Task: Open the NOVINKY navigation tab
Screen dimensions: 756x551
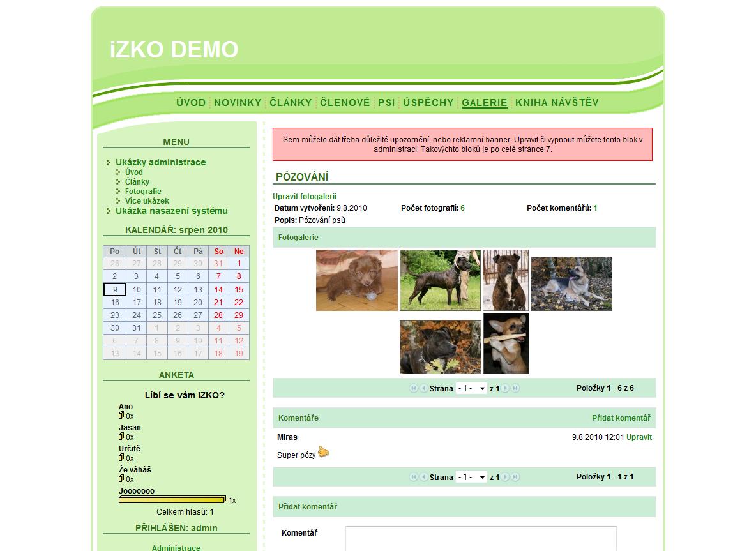Action: coord(238,102)
